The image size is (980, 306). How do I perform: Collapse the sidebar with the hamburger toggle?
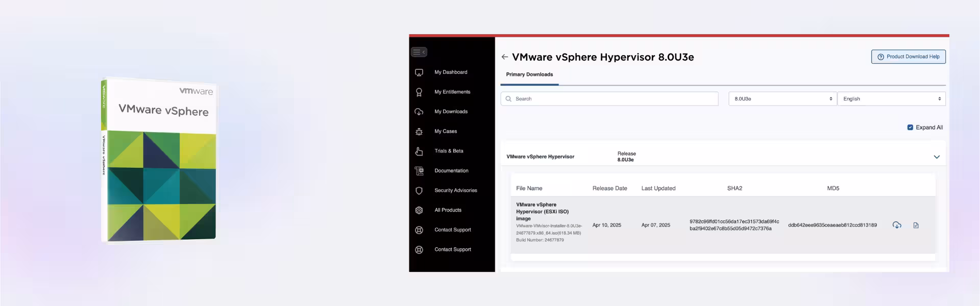(419, 52)
